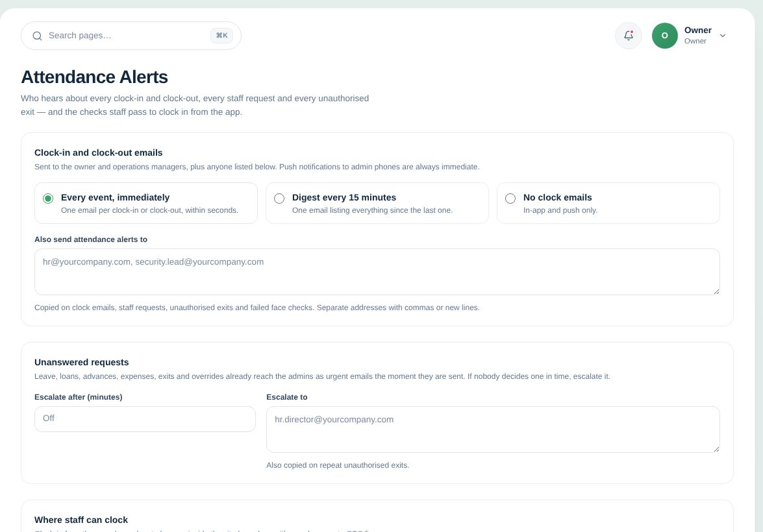The image size is (763, 532).
Task: Click 'Sent to the owner and operations managers' text
Action: tap(257, 167)
